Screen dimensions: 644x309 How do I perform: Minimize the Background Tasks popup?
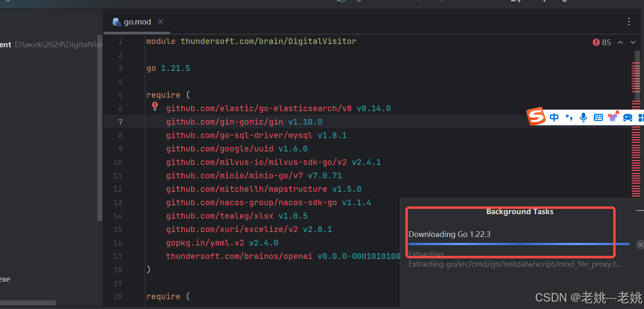pos(640,210)
